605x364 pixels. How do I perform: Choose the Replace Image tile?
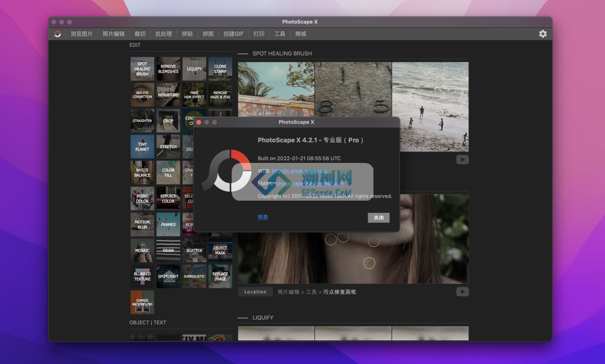point(220,277)
